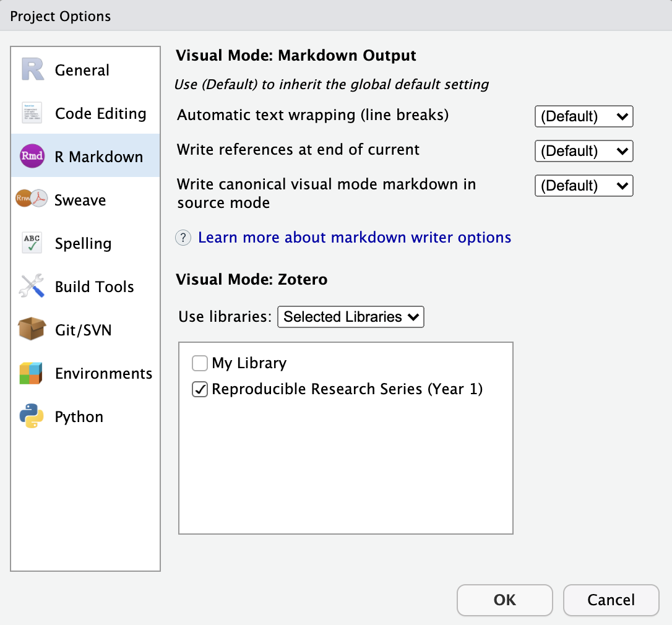Click the purple Rmd icon
The height and width of the screenshot is (625, 672).
click(32, 157)
